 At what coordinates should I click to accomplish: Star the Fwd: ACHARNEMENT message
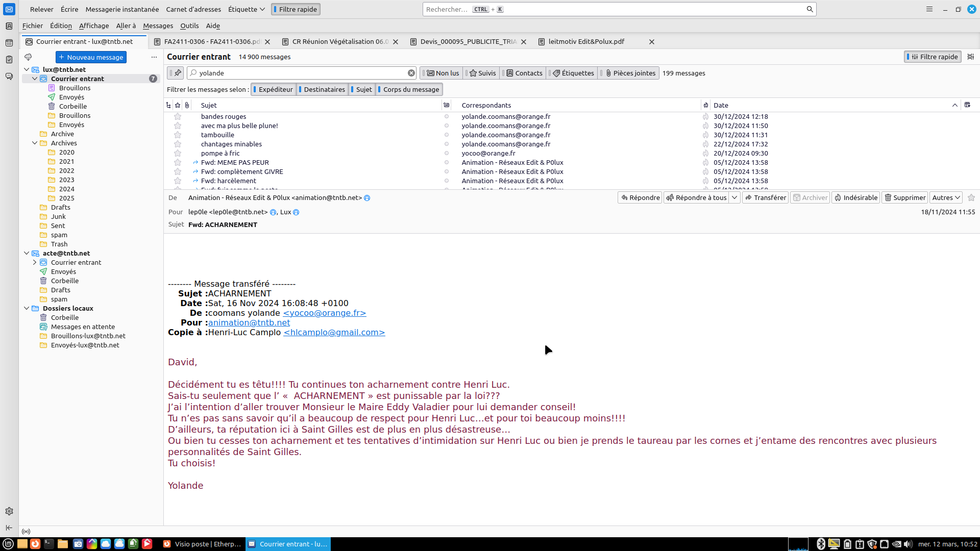coord(971,197)
